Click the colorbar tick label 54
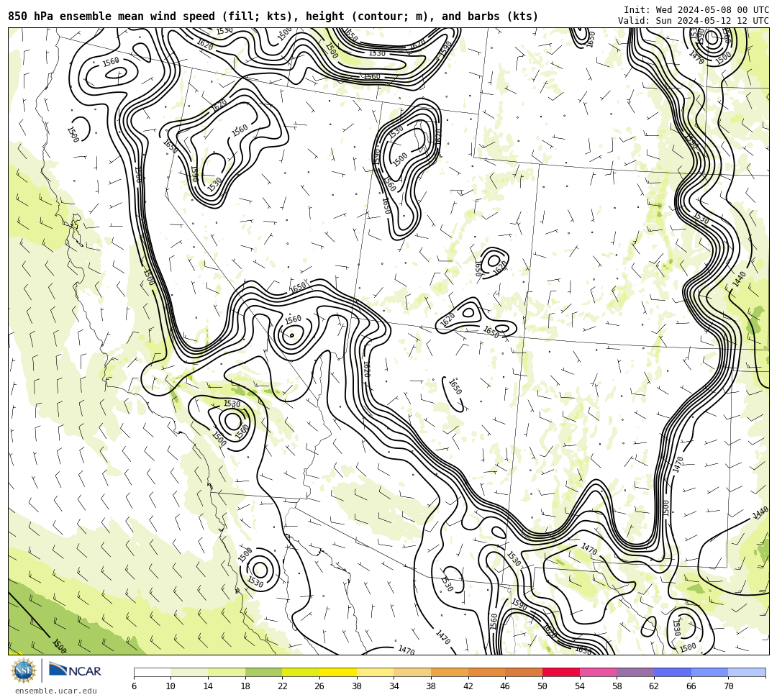The width and height of the screenshot is (777, 700). tap(580, 686)
